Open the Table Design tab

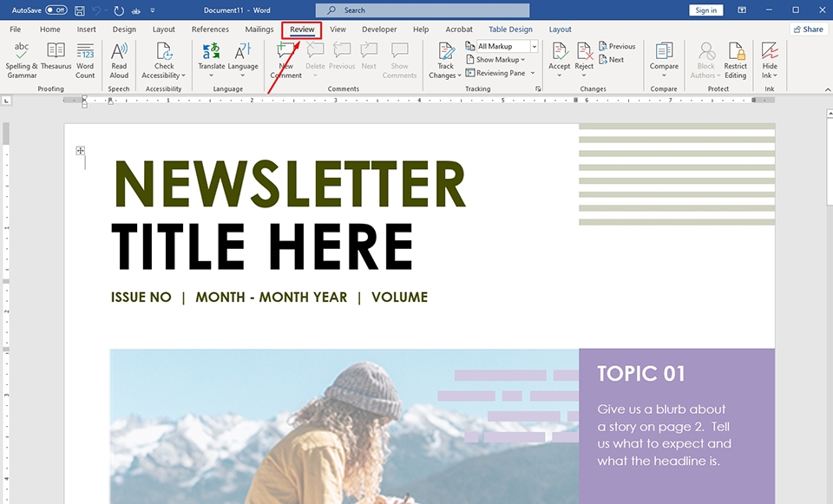[x=510, y=29]
